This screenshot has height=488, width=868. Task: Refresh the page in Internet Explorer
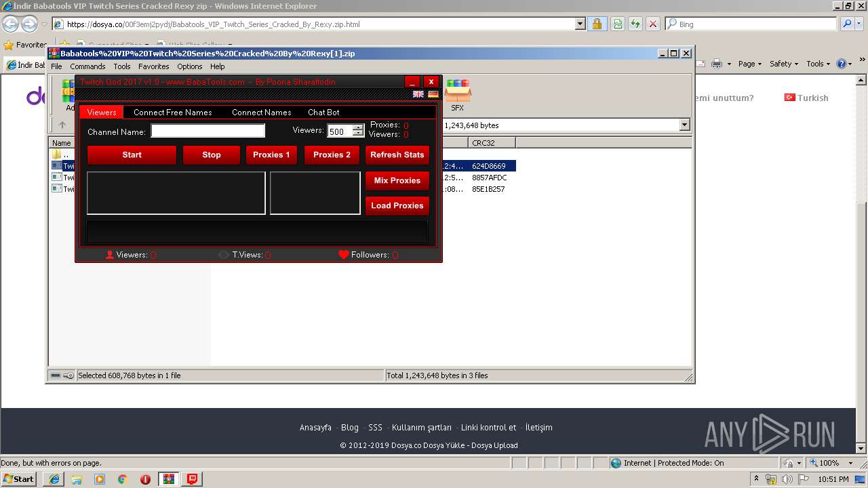coord(635,24)
